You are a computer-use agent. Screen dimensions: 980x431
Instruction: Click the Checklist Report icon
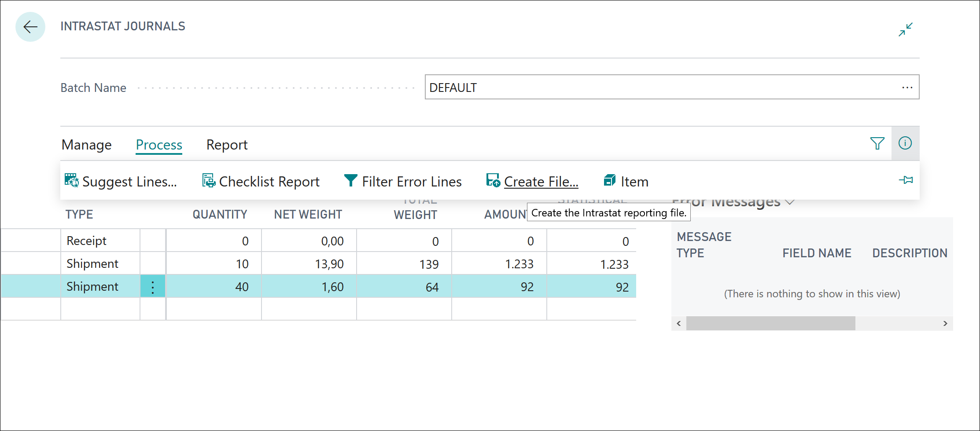pos(209,180)
